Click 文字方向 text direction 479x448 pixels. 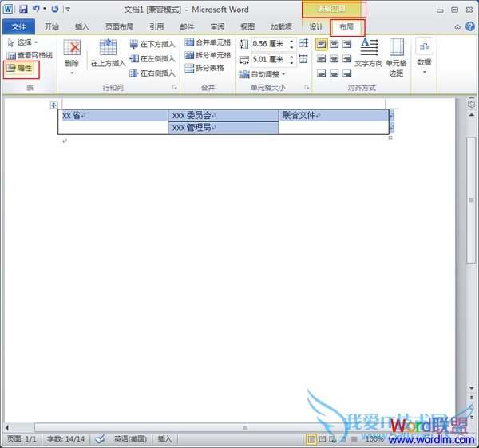pos(369,54)
